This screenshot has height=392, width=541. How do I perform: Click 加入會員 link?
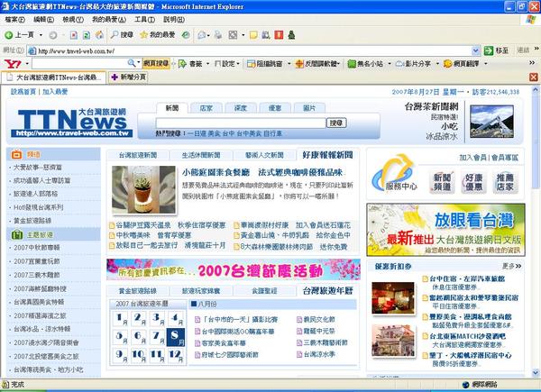coord(472,158)
